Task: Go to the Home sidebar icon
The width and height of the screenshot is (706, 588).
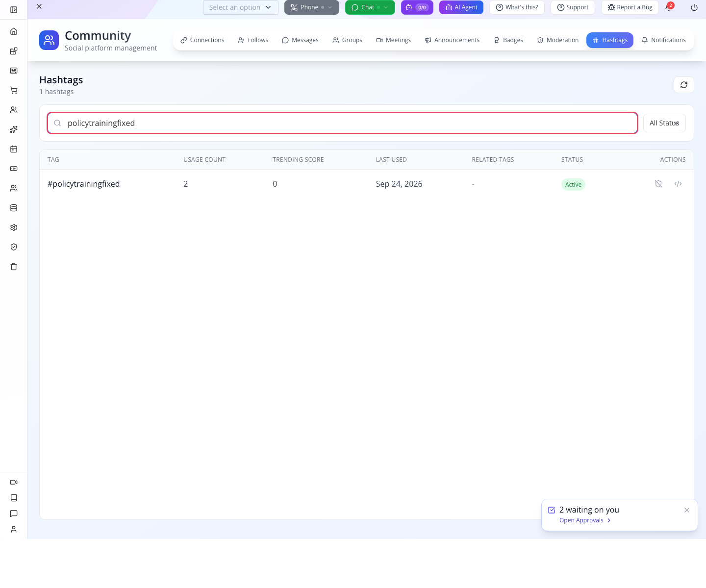Action: coord(14,31)
